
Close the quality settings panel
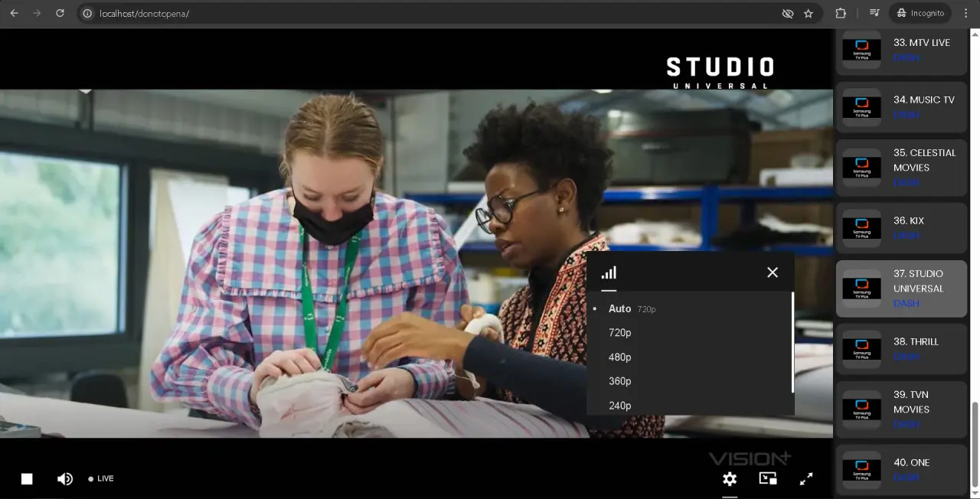click(773, 272)
